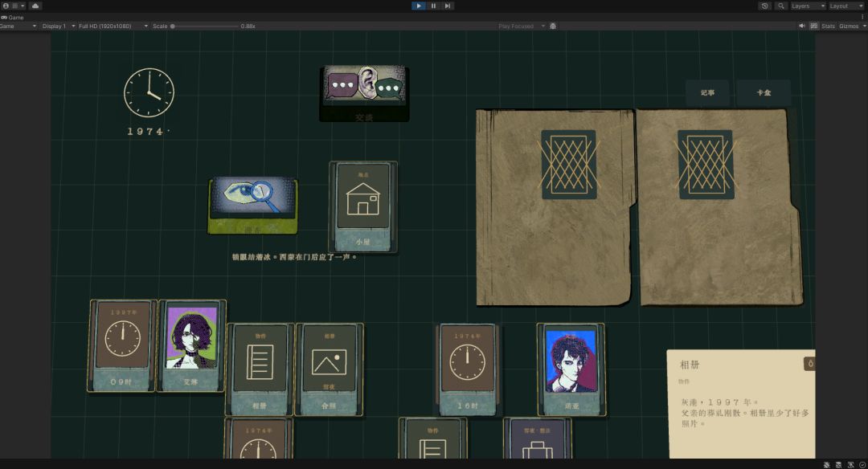The width and height of the screenshot is (868, 469).
Task: Pause the game with the pause button
Action: 433,6
